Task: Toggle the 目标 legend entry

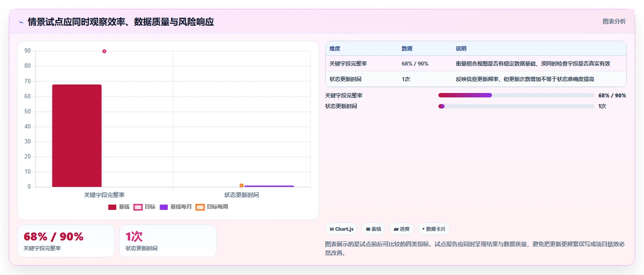Action: pos(144,207)
